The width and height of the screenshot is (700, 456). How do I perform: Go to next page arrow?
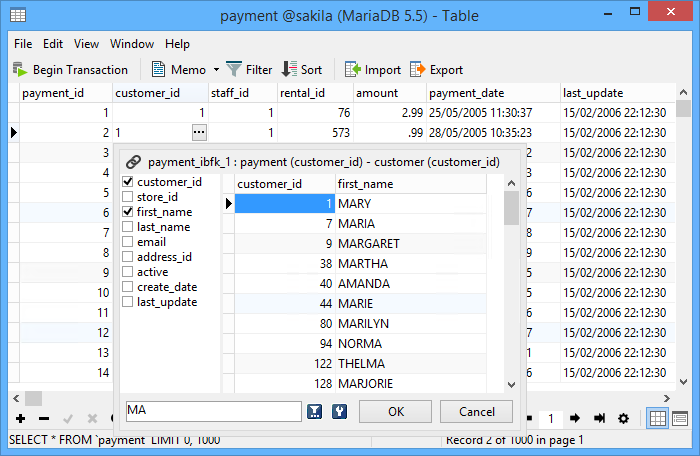click(575, 418)
